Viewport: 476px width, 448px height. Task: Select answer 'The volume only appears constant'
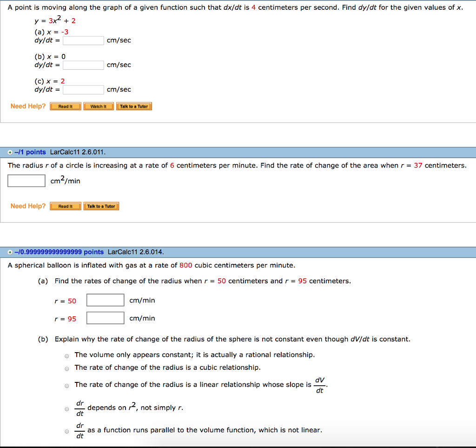pos(66,355)
